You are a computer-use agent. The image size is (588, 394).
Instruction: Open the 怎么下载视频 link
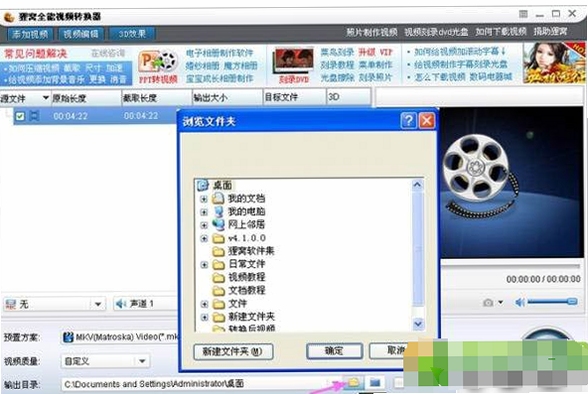[x=441, y=77]
